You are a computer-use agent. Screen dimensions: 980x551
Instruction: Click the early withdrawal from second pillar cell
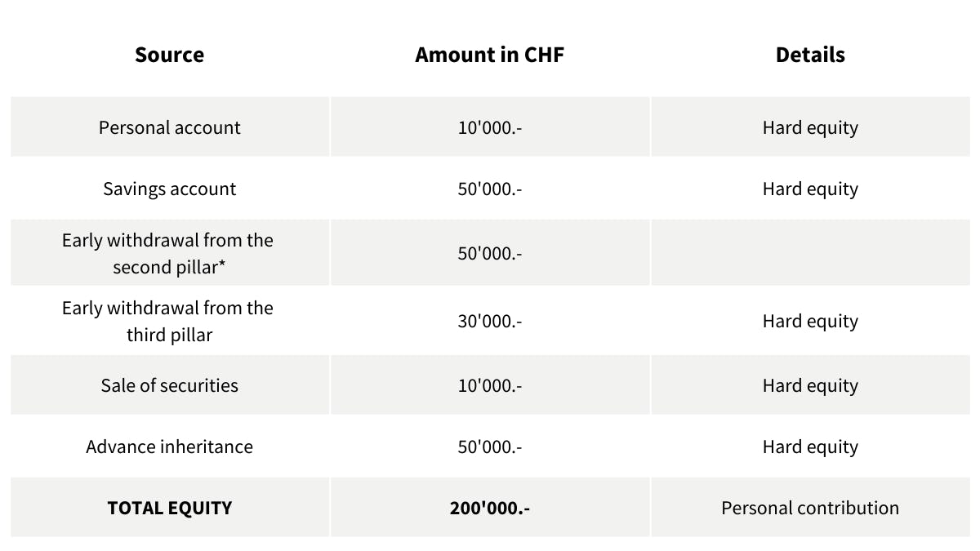click(x=168, y=254)
